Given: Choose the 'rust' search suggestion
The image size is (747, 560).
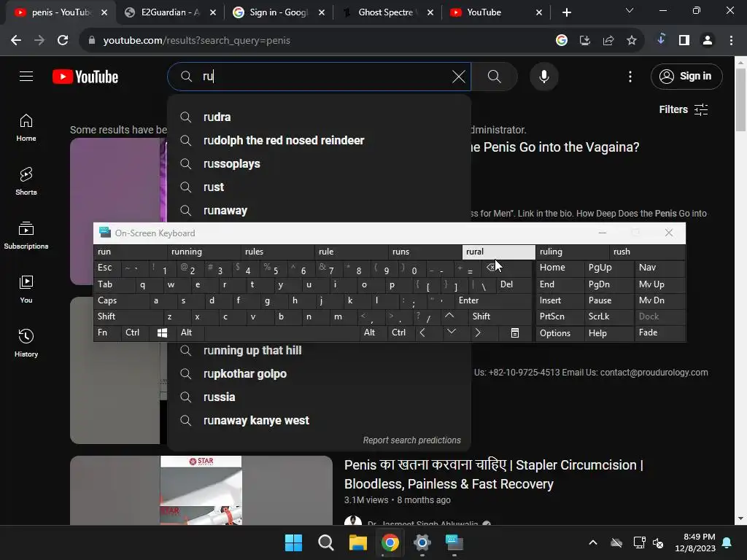Looking at the screenshot, I should (x=319, y=187).
